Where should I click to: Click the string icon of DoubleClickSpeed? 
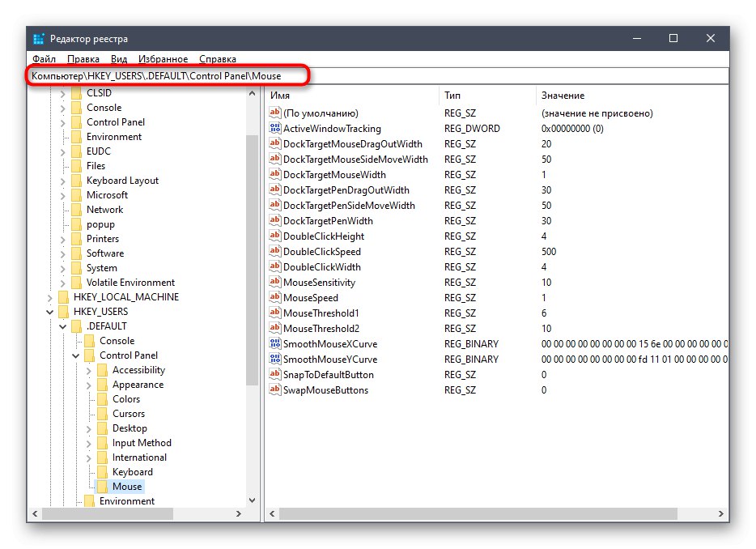(x=275, y=251)
